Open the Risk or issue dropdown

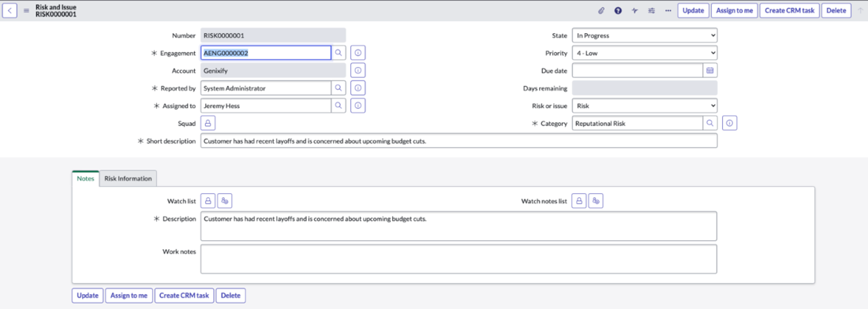point(645,106)
